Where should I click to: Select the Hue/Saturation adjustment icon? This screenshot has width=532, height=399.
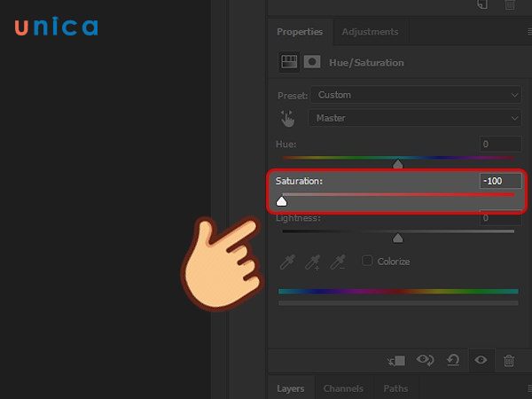click(289, 62)
